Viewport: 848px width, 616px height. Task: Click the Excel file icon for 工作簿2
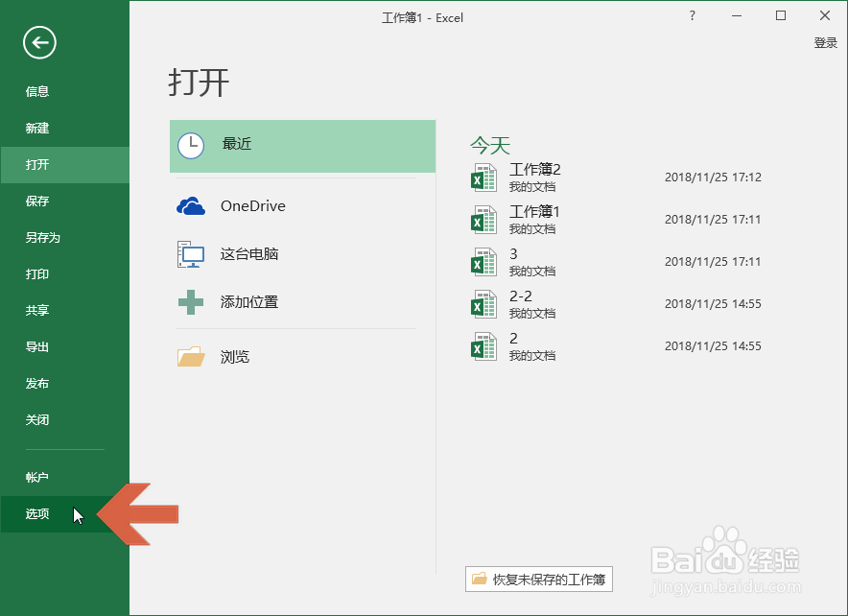click(483, 178)
